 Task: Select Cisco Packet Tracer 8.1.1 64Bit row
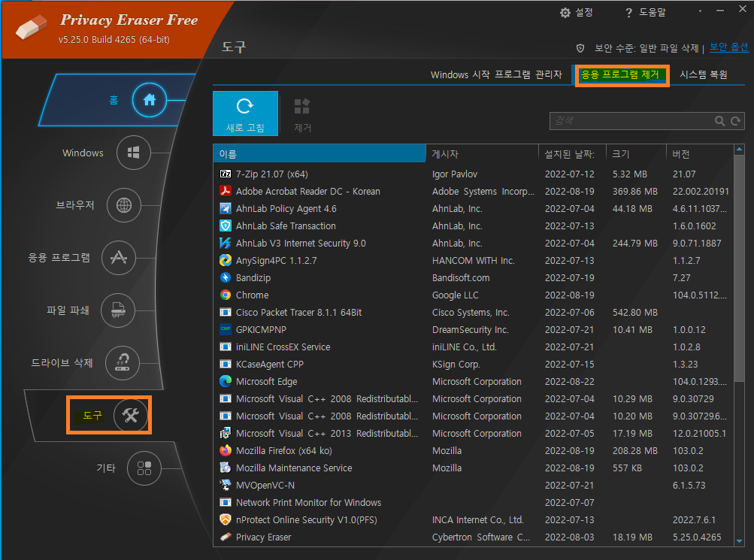[x=474, y=313]
